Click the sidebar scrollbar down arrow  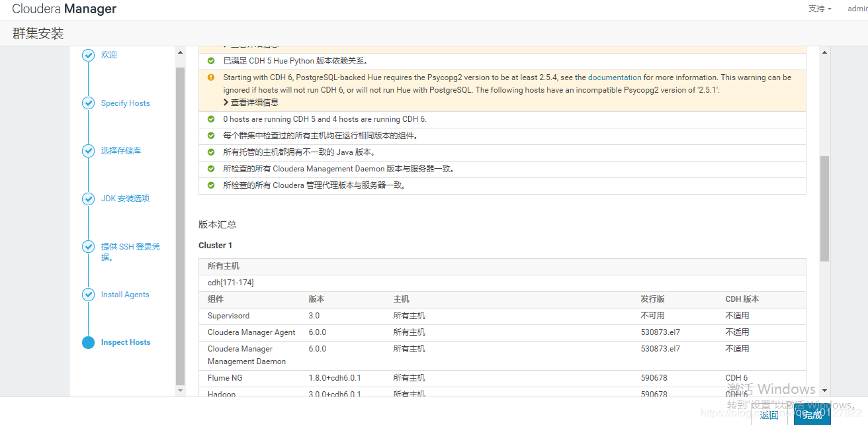[x=180, y=391]
